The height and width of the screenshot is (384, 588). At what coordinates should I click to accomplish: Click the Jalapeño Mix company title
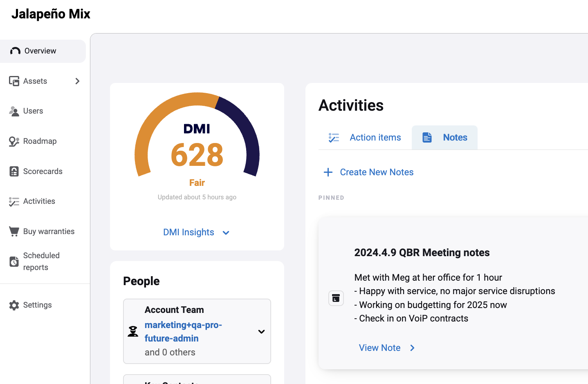coord(51,14)
